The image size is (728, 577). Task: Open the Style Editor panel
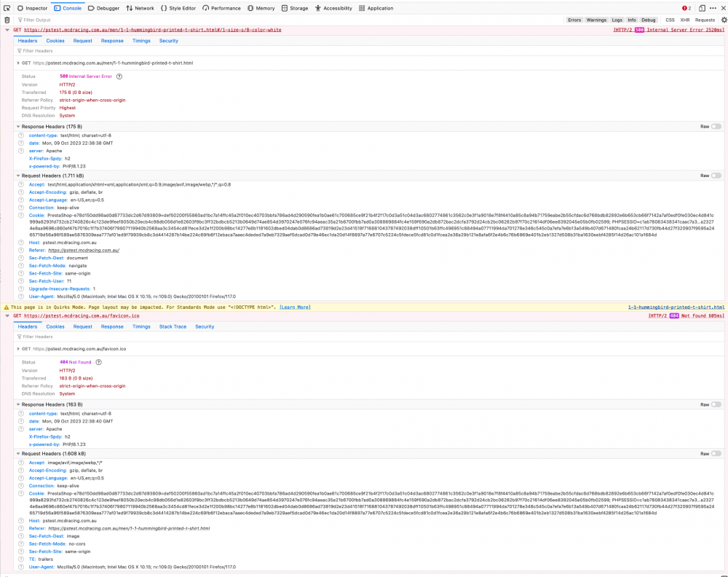point(178,8)
